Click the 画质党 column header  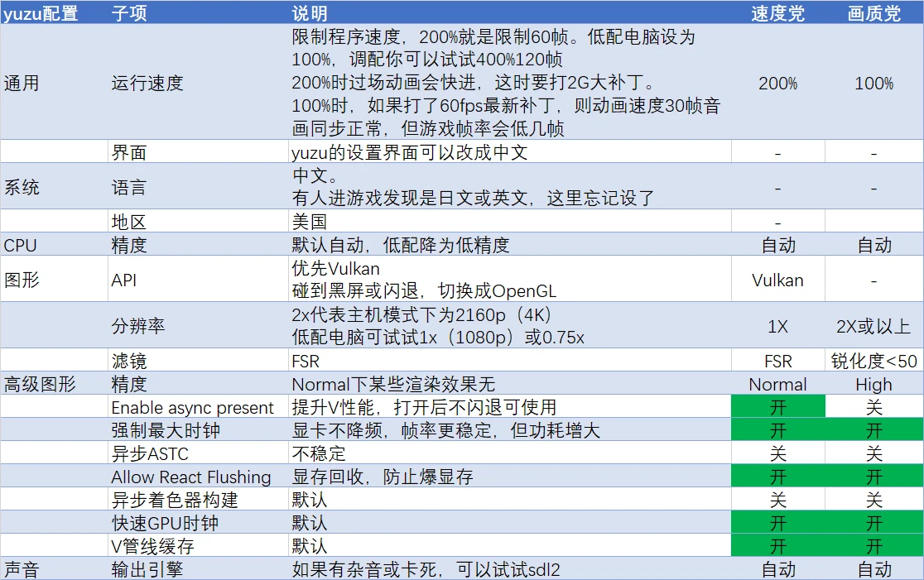click(x=874, y=13)
